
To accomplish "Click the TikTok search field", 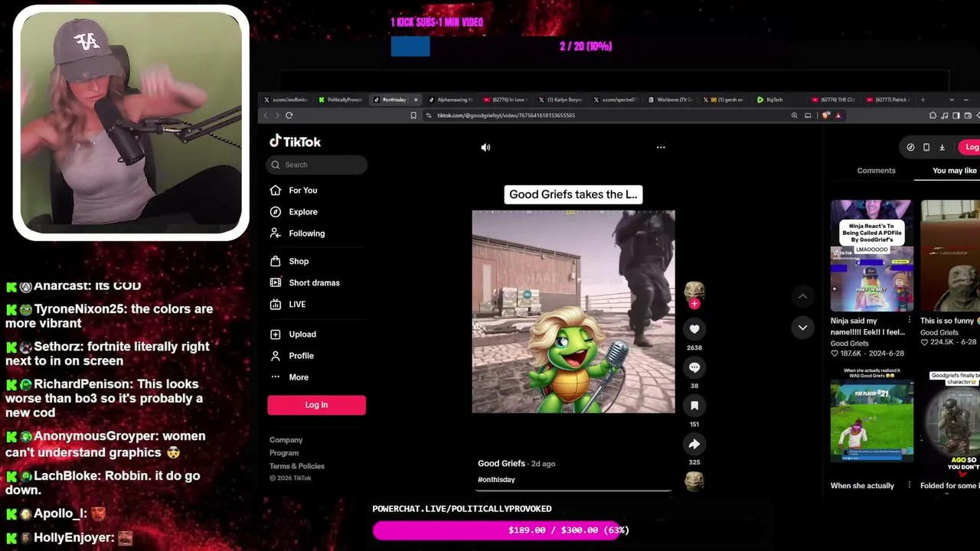I will (x=317, y=165).
